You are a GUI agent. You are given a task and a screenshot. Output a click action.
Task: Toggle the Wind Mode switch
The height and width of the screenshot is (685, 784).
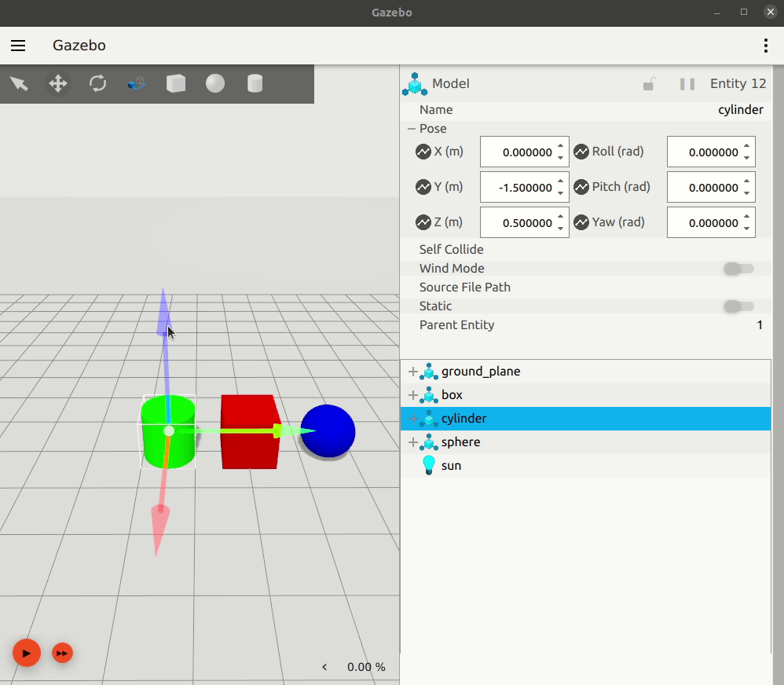pyautogui.click(x=738, y=269)
